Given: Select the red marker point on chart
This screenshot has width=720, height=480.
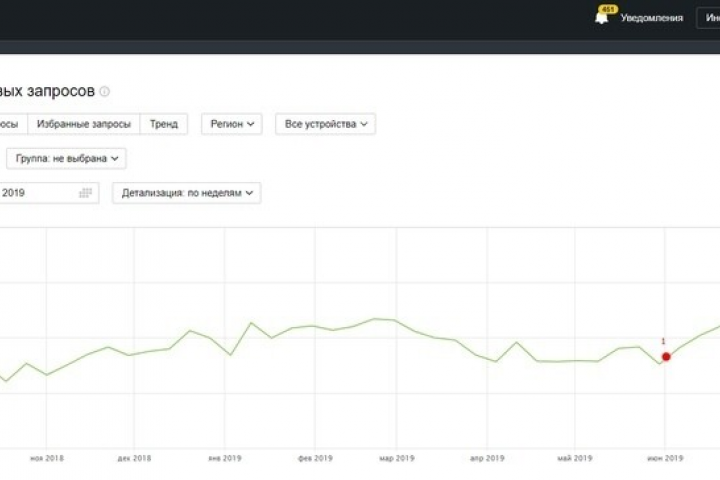Looking at the screenshot, I should point(666,356).
